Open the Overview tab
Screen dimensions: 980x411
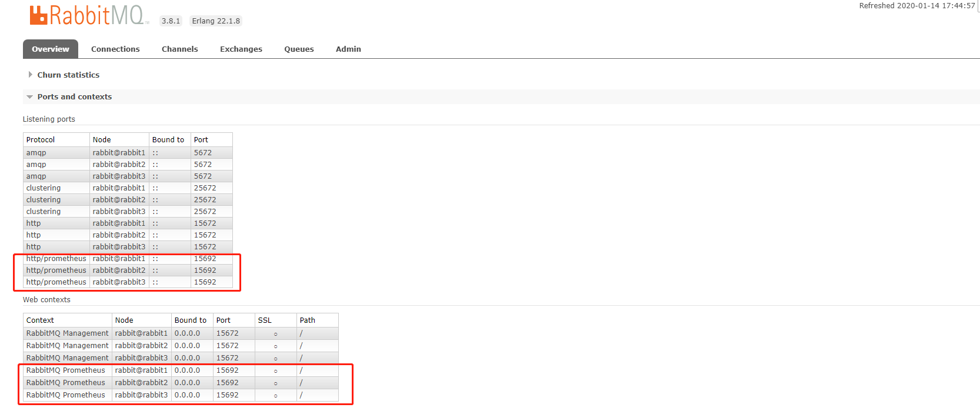click(51, 49)
